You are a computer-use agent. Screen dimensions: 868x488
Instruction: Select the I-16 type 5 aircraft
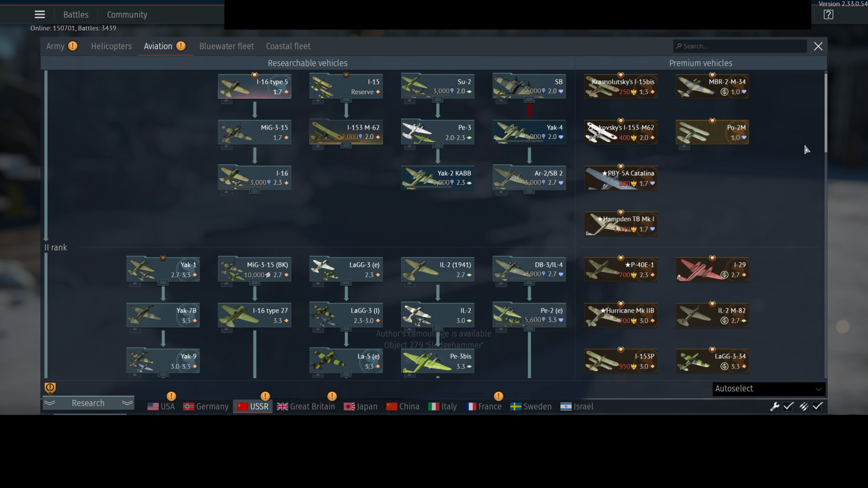pyautogui.click(x=254, y=87)
